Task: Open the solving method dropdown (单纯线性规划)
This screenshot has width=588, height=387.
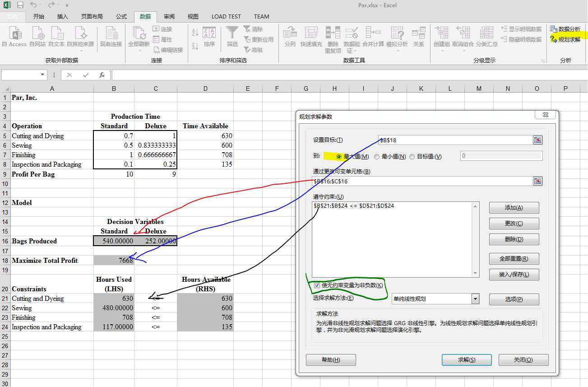Action: [475, 298]
